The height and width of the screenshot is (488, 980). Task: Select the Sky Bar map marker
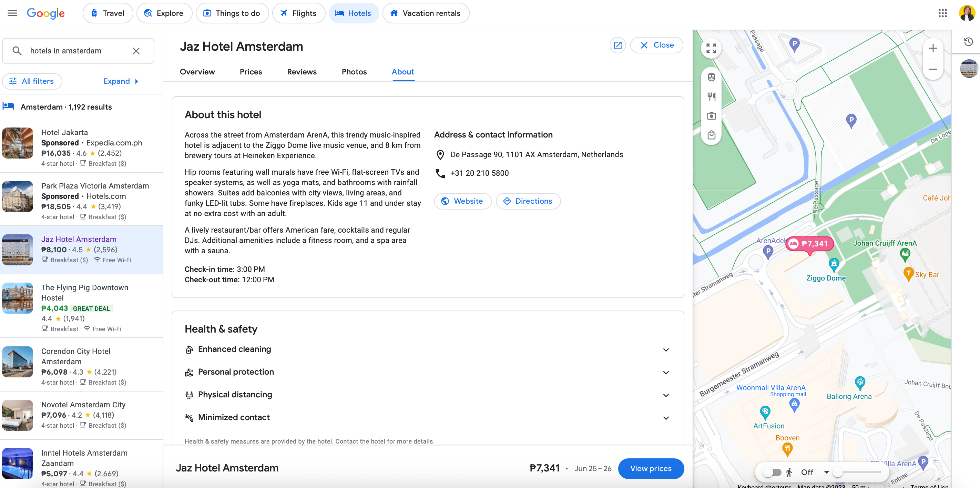908,274
